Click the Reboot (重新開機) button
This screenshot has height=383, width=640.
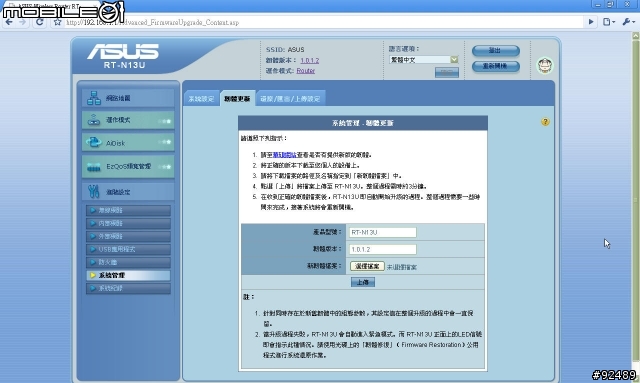[x=496, y=66]
